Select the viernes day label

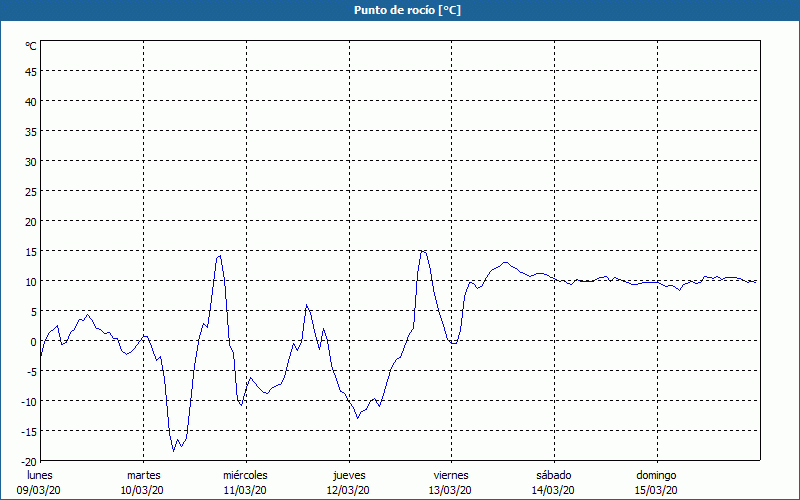click(x=450, y=475)
